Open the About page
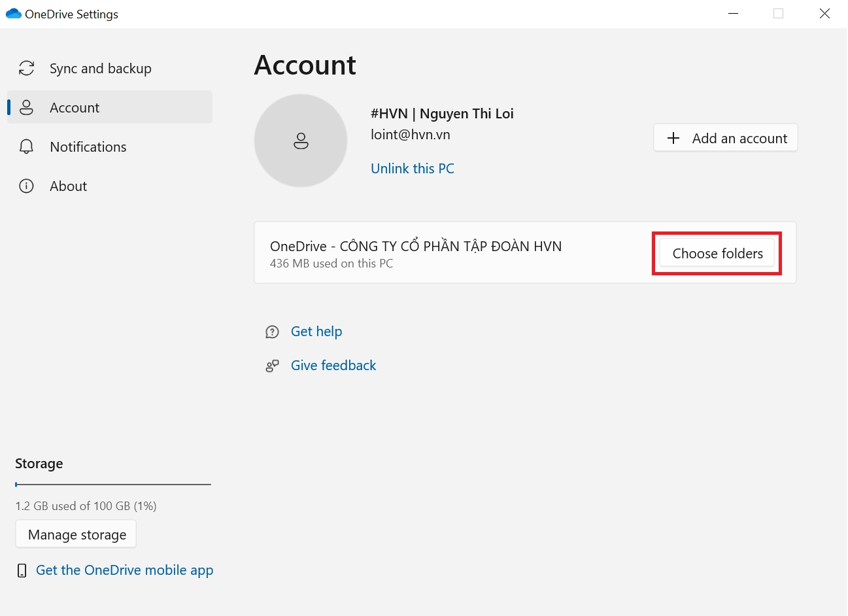The image size is (848, 616). (x=69, y=186)
